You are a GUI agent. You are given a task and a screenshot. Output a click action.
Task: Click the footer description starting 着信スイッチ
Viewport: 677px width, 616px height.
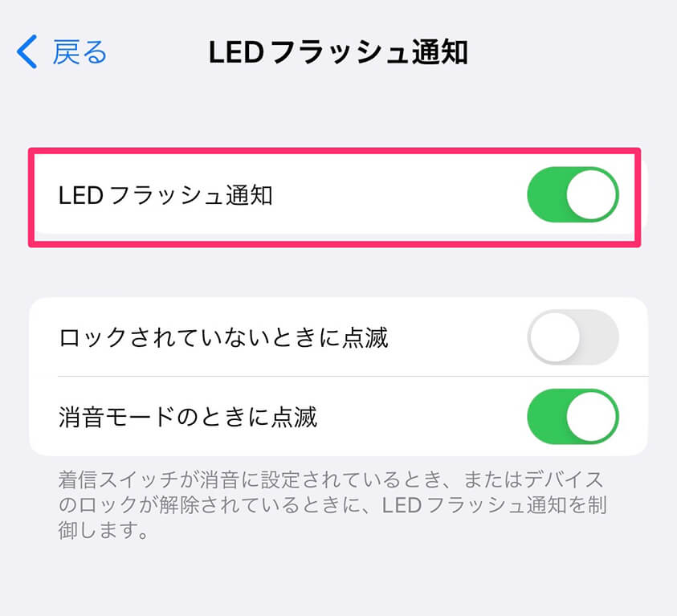(x=332, y=504)
